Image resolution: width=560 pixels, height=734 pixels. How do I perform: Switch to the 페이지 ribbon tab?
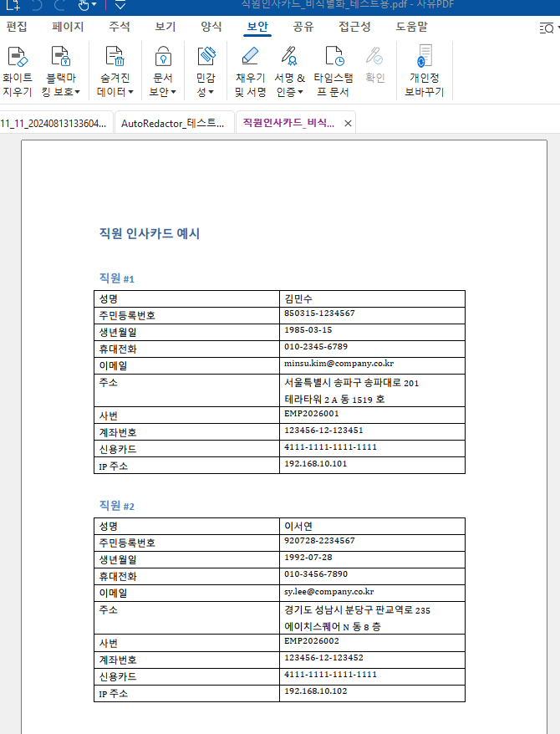point(68,27)
